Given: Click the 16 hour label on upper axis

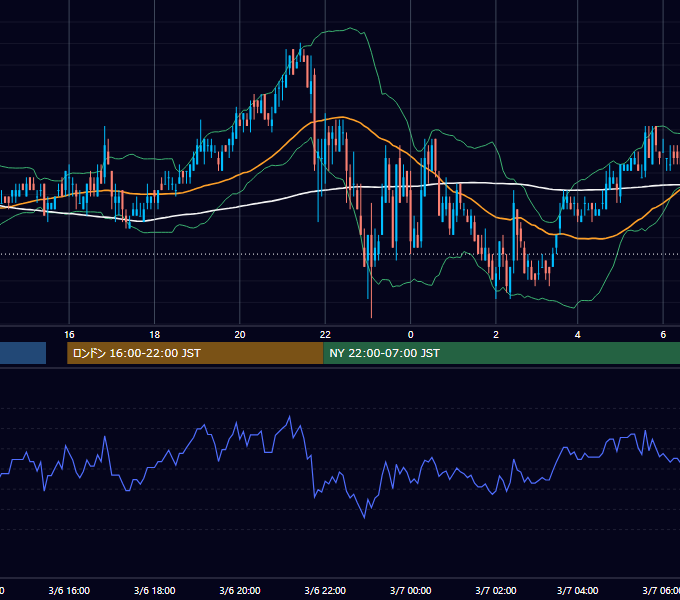Looking at the screenshot, I should pyautogui.click(x=69, y=335).
